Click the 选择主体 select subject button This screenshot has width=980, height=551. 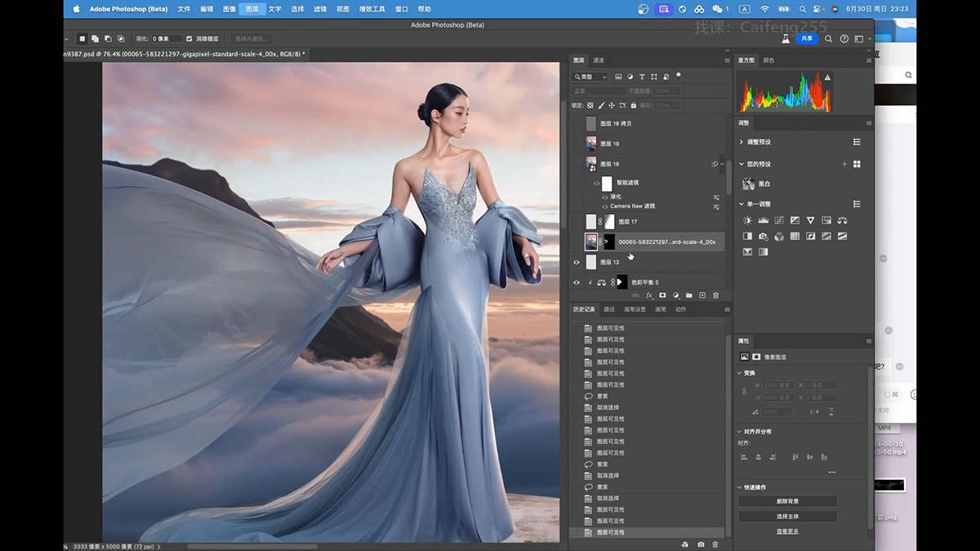tap(787, 517)
